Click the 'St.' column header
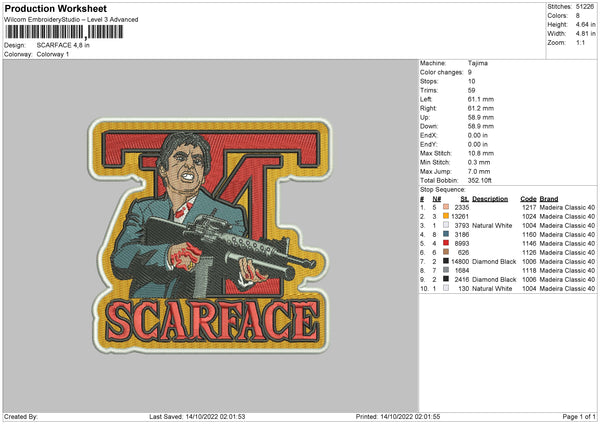This screenshot has height=424, width=600. pyautogui.click(x=465, y=199)
